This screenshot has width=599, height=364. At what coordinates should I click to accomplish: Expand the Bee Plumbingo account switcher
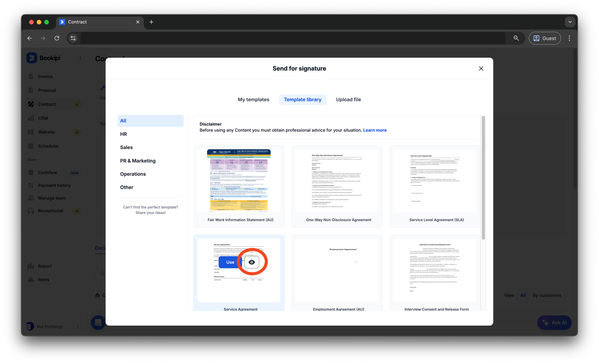click(x=78, y=326)
